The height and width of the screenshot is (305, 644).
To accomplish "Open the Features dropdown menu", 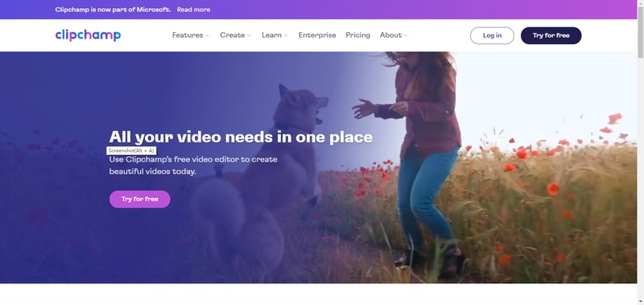I will (191, 35).
